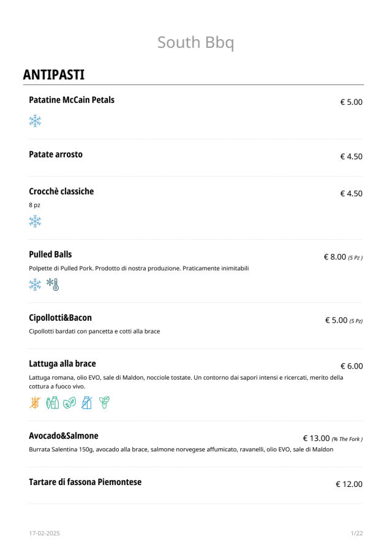Select the Patatine McCain Petals dish title
392x555 pixels.
click(x=72, y=100)
